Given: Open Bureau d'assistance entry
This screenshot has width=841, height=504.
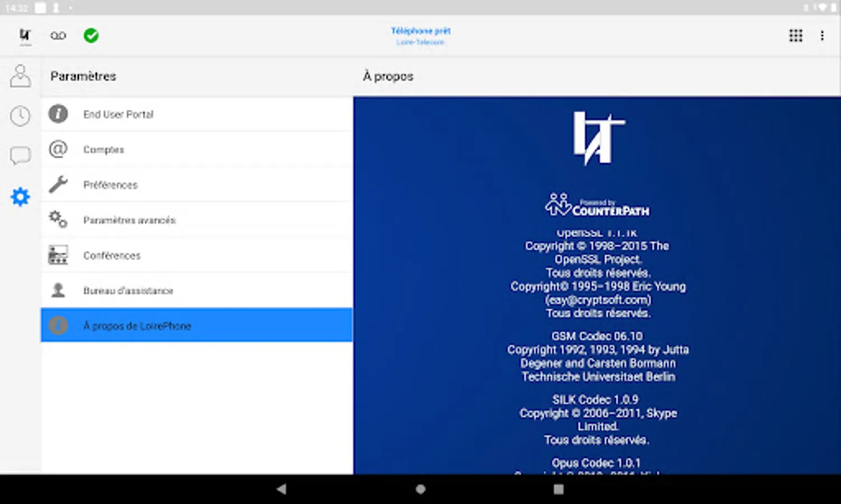Looking at the screenshot, I should [x=197, y=291].
